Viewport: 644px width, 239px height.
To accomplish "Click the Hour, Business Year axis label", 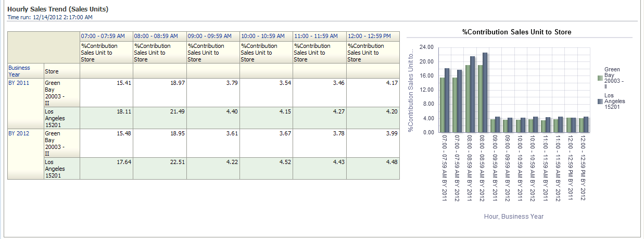I will (513, 216).
